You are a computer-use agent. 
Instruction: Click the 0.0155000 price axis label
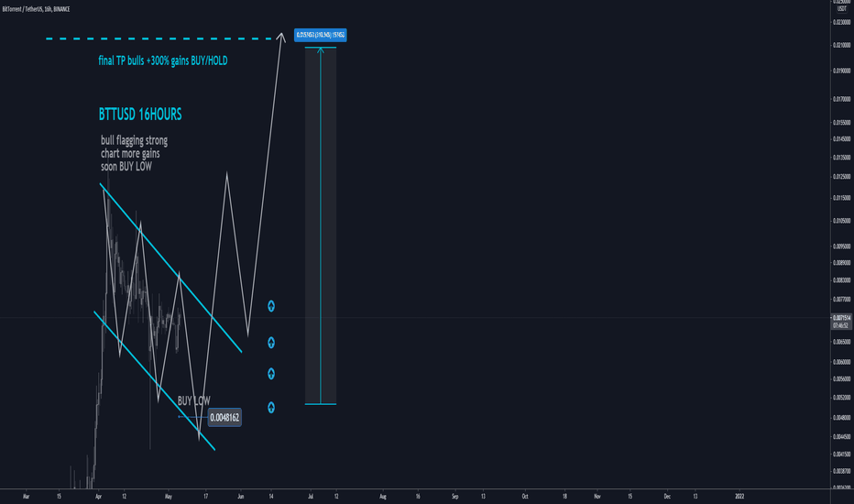[x=841, y=123]
